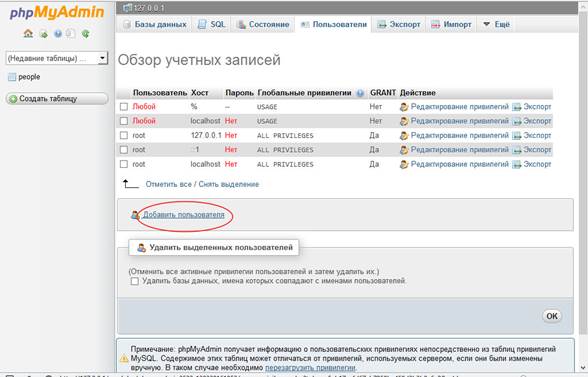This screenshot has width=588, height=377.
Task: Click the Снять выделение link
Action: coord(229,184)
